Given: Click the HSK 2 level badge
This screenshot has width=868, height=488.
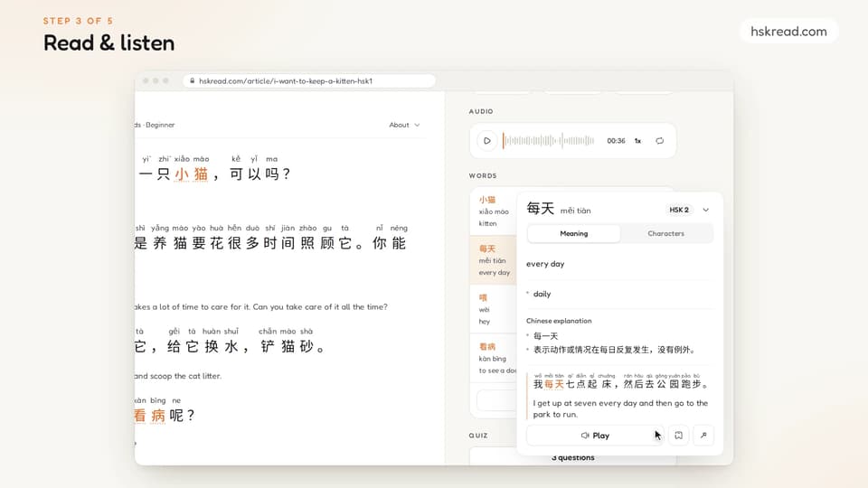Looking at the screenshot, I should 679,210.
